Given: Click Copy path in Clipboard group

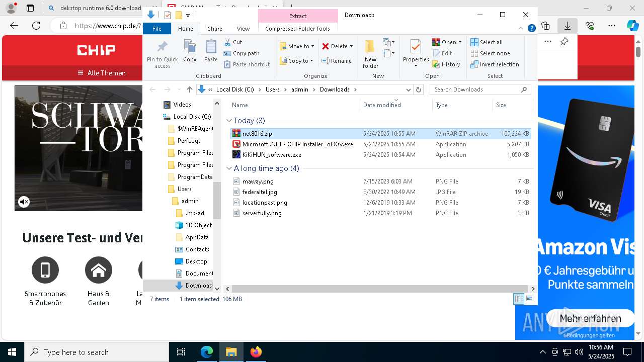Looking at the screenshot, I should click(242, 53).
